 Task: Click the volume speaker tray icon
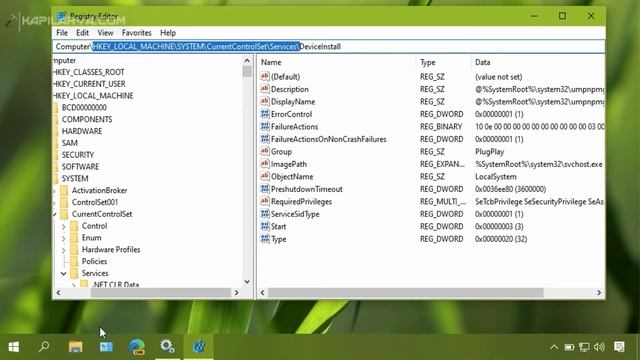(599, 347)
